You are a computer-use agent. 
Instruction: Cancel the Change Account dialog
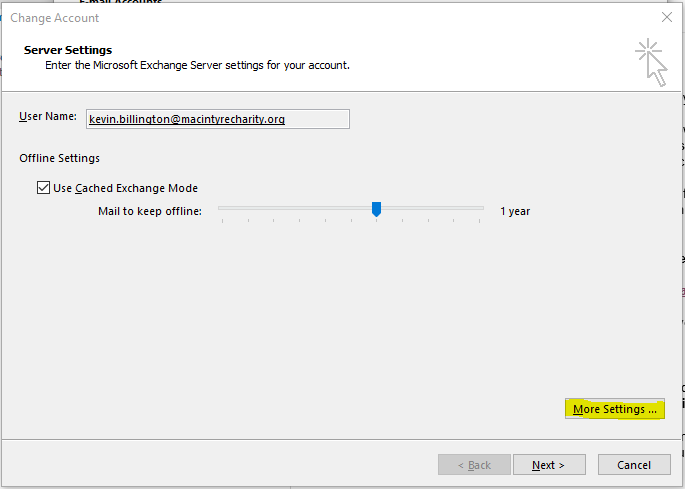[x=634, y=465]
